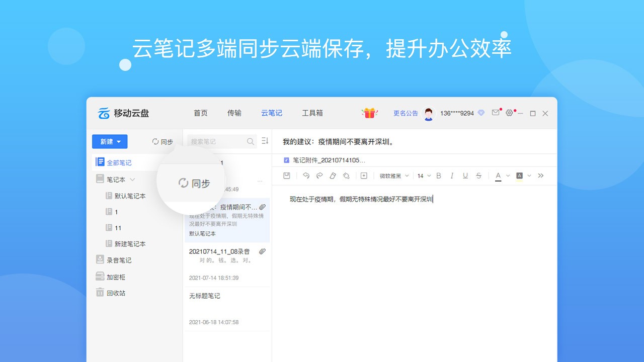Viewport: 644px width, 362px height.
Task: Click the save icon in note toolbar
Action: [286, 175]
